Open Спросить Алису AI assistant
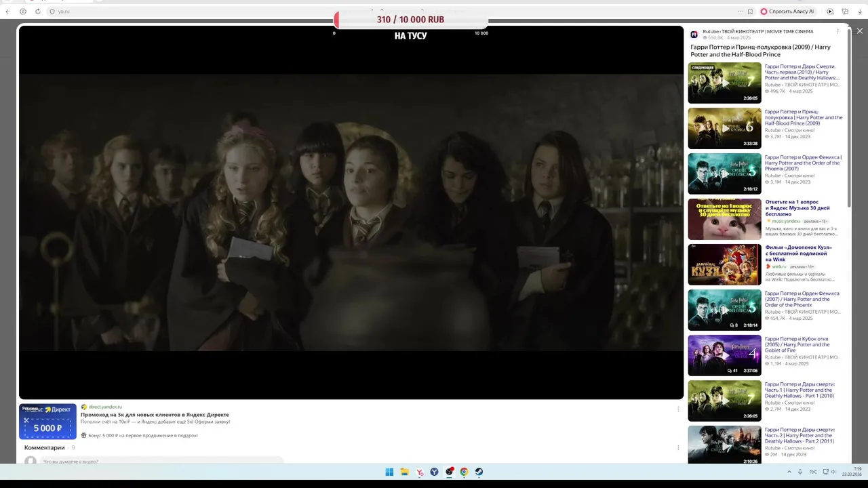This screenshot has height=488, width=868. 787,12
